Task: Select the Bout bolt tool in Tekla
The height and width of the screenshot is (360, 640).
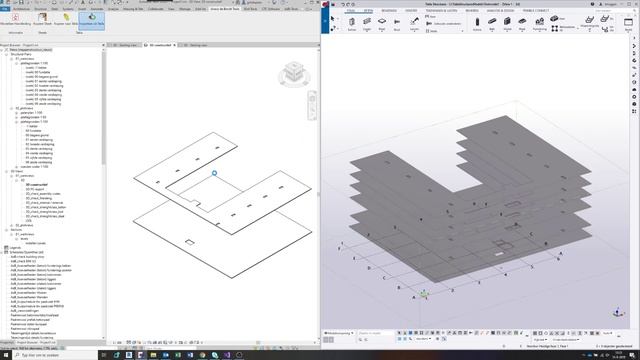Action: [x=397, y=24]
